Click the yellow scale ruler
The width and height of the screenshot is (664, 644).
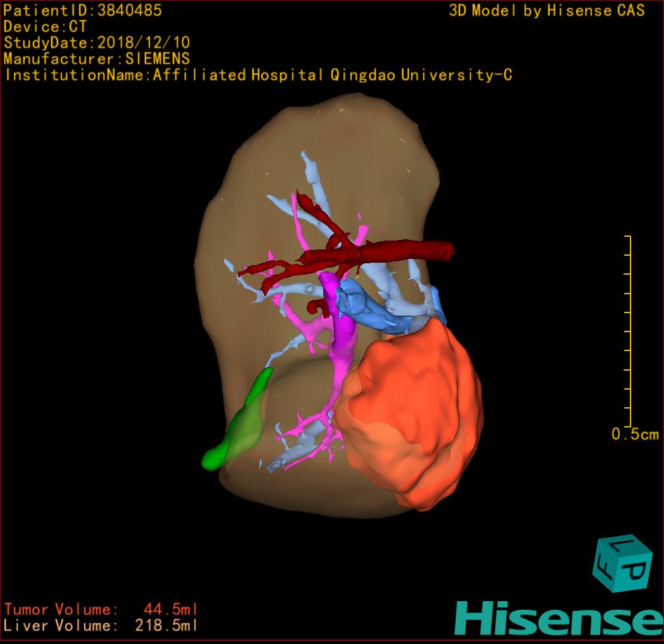coord(629,331)
